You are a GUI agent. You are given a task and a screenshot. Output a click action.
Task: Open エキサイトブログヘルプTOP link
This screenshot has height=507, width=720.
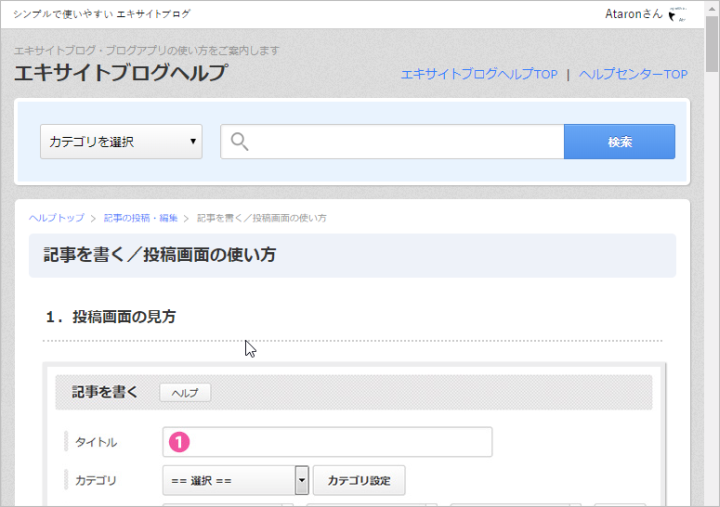click(x=479, y=74)
